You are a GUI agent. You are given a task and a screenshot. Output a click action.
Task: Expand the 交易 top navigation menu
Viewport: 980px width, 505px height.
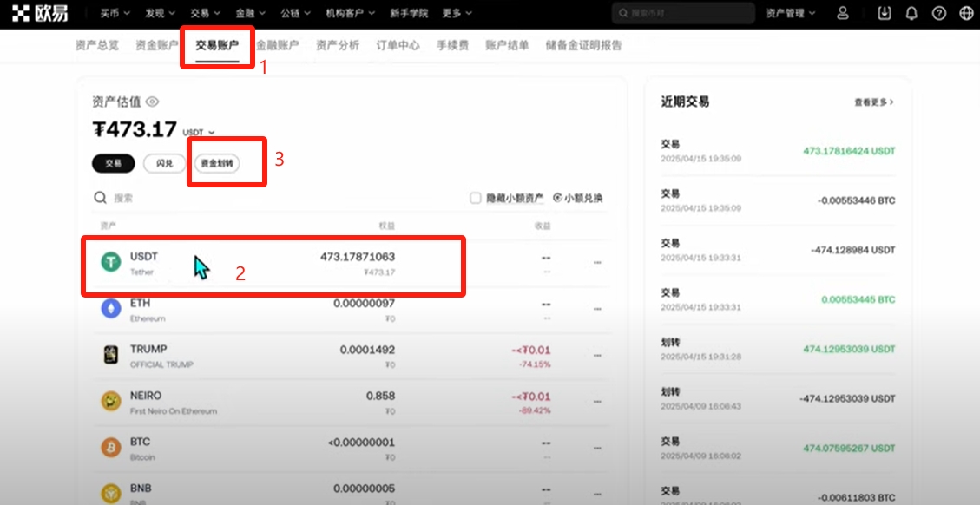(x=205, y=13)
